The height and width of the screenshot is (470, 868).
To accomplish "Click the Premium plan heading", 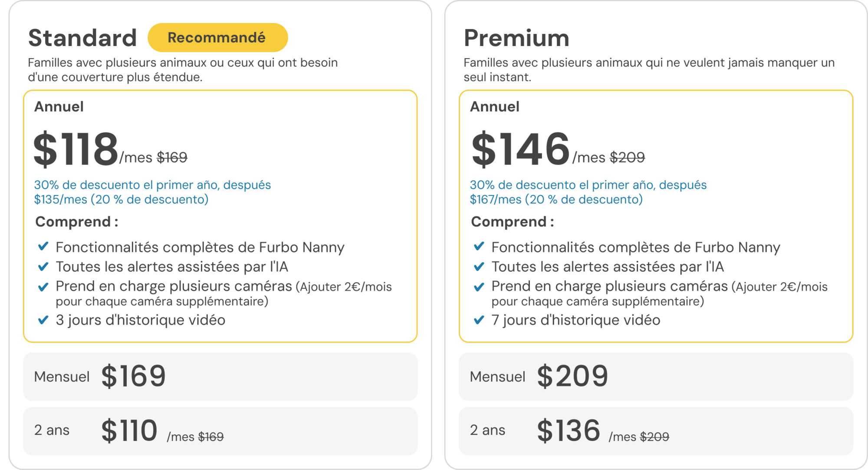I will pos(516,38).
